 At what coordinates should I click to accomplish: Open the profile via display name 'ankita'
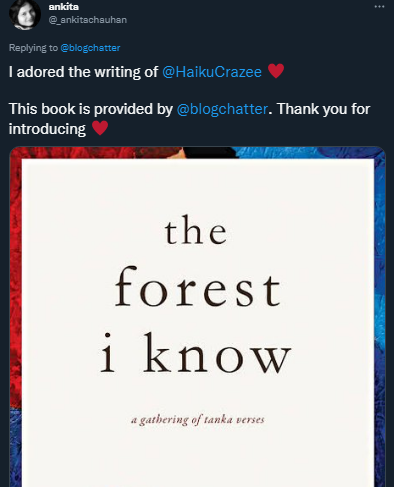pyautogui.click(x=64, y=7)
